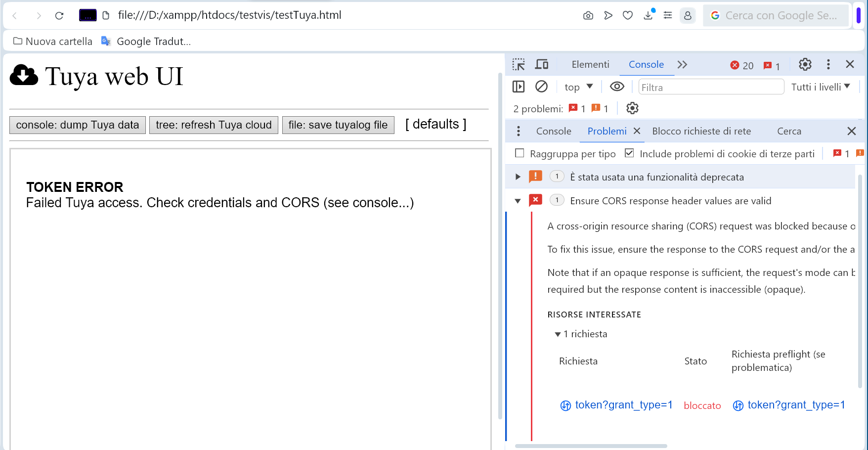This screenshot has height=450, width=868.
Task: Go forward with the browser forward arrow
Action: pyautogui.click(x=39, y=16)
